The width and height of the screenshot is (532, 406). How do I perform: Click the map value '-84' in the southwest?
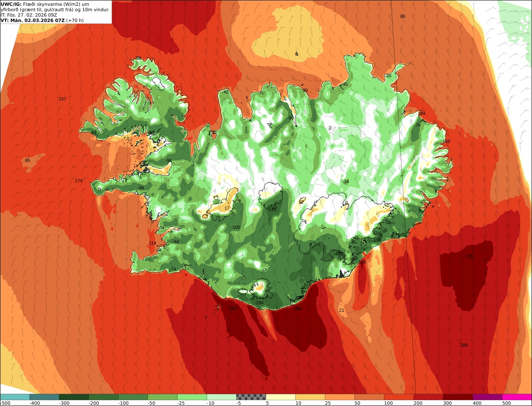[176, 242]
